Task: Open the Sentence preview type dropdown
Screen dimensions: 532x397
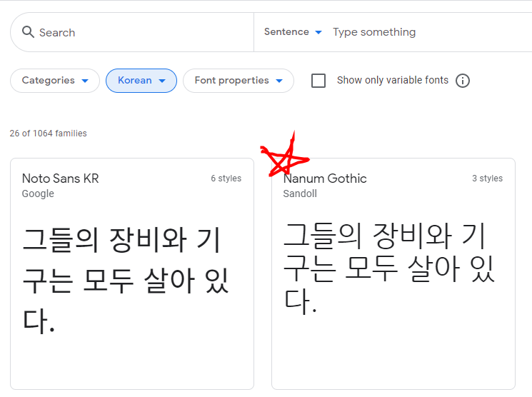Action: click(x=293, y=32)
